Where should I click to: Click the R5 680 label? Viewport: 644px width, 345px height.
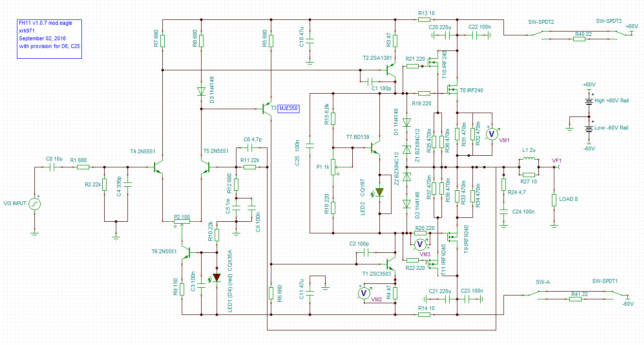(265, 38)
